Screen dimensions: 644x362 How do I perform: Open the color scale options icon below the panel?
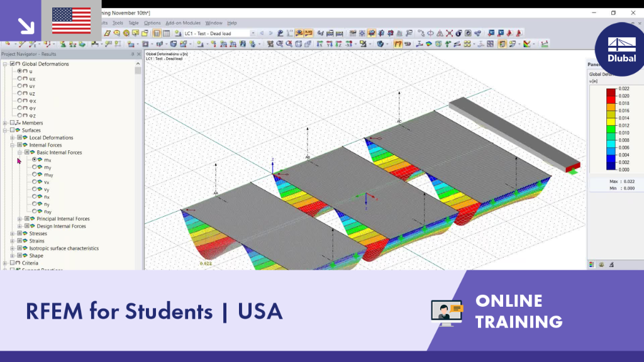click(592, 265)
